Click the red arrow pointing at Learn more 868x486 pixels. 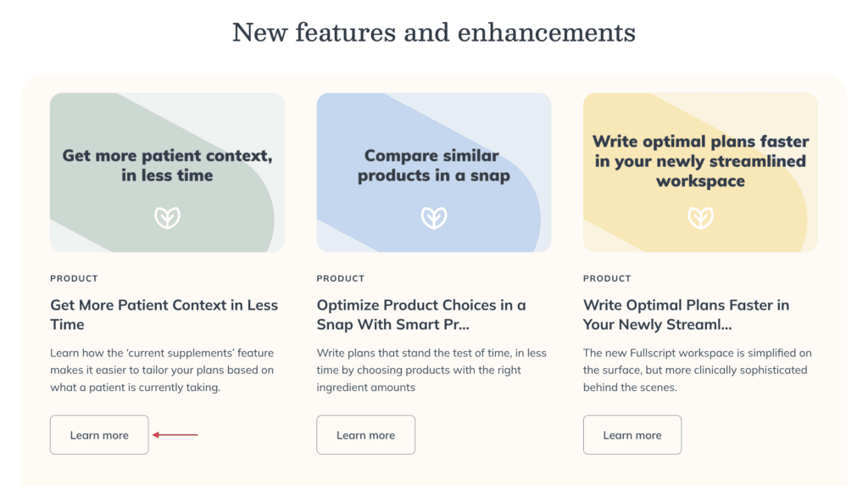pyautogui.click(x=175, y=435)
